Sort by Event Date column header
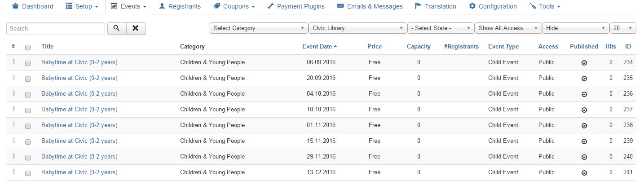This screenshot has width=644, height=194. (319, 46)
